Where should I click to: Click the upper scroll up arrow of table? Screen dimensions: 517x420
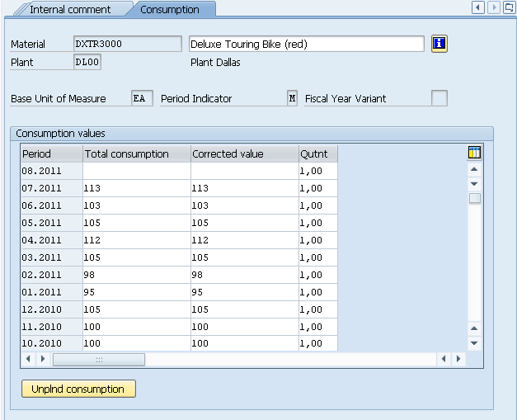(x=474, y=169)
